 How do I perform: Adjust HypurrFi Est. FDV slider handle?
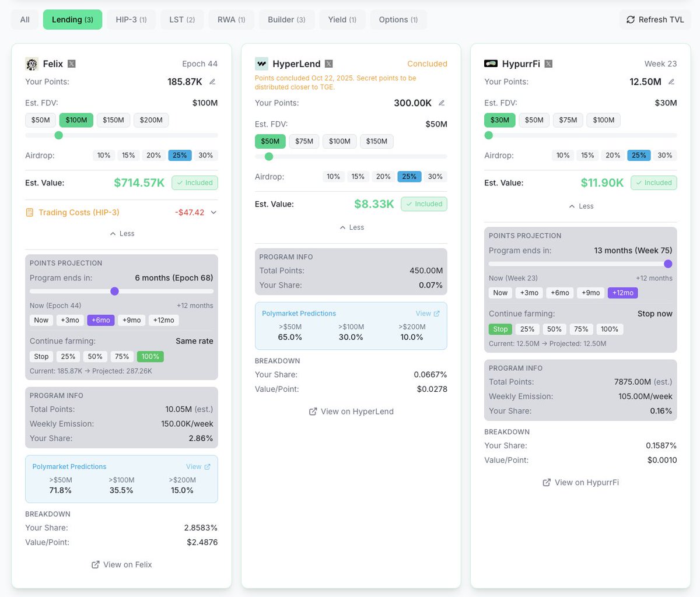click(x=489, y=135)
